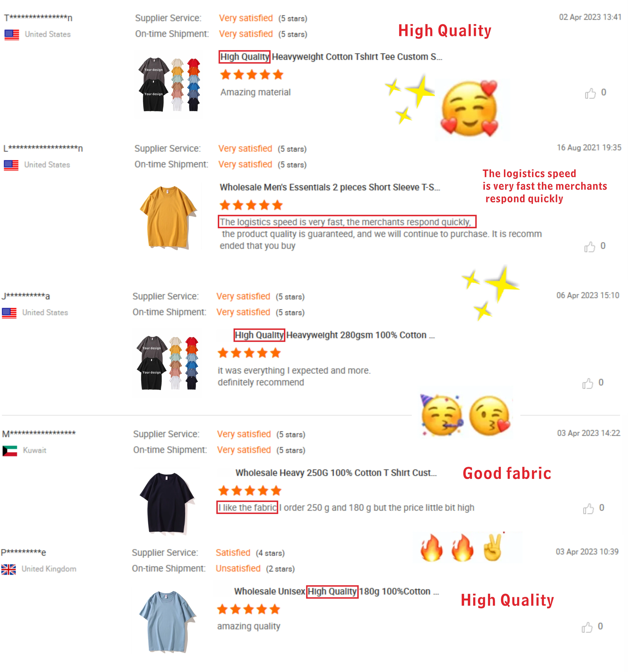Click the Kuwait flag icon
This screenshot has height=672, width=628.
click(10, 451)
